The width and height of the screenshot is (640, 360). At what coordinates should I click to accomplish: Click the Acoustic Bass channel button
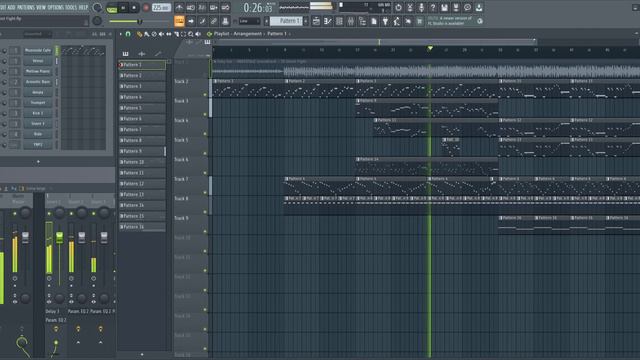tap(38, 82)
